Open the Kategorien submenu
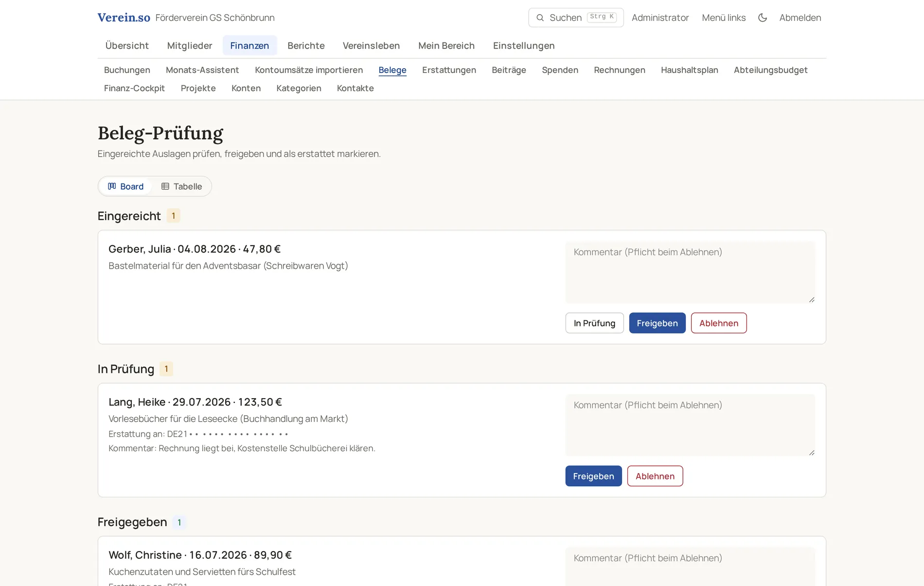This screenshot has width=924, height=586. (299, 88)
